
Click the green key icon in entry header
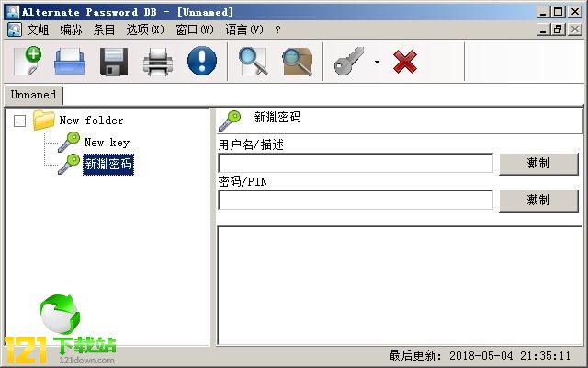tap(230, 121)
